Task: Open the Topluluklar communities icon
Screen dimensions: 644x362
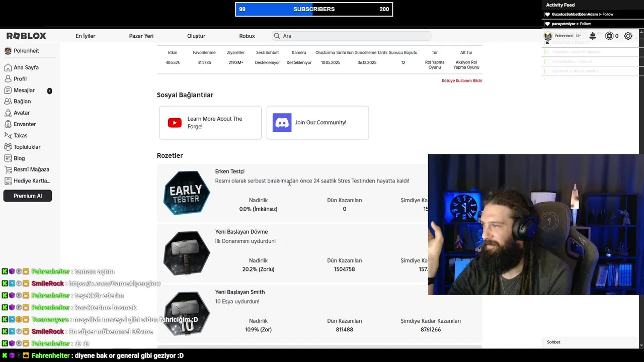Action: coord(8,147)
